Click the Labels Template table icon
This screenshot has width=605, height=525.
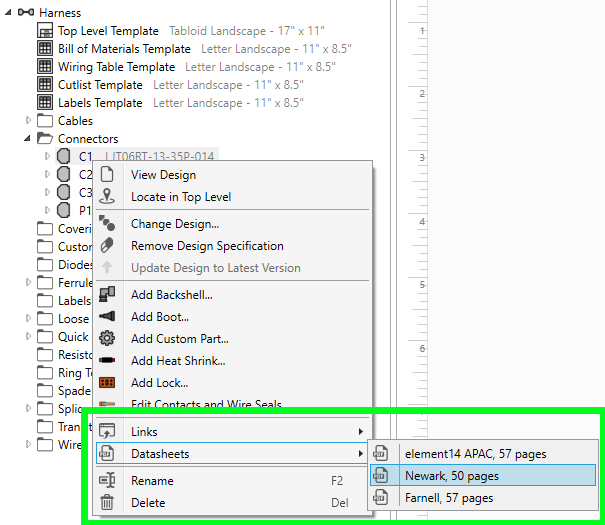[x=45, y=102]
